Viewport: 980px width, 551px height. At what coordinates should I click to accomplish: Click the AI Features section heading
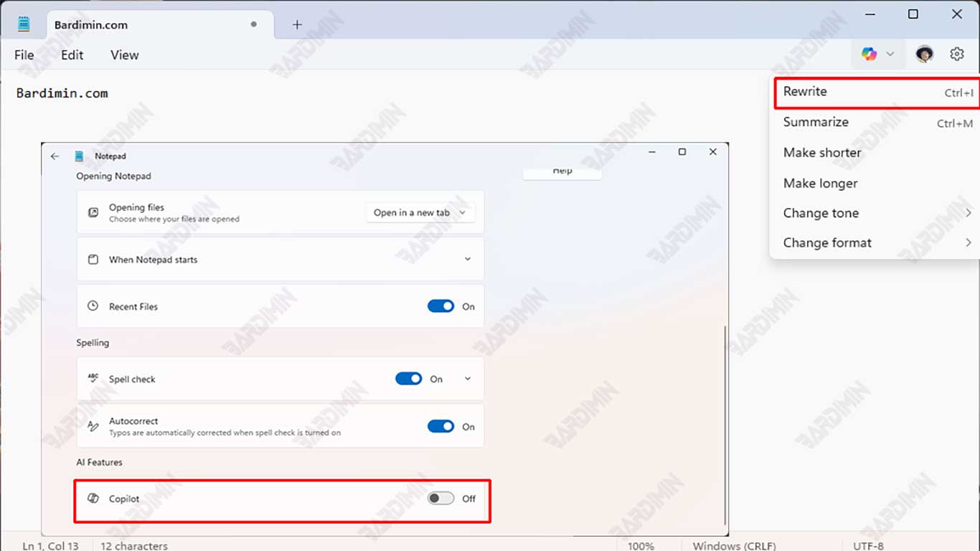coord(100,462)
